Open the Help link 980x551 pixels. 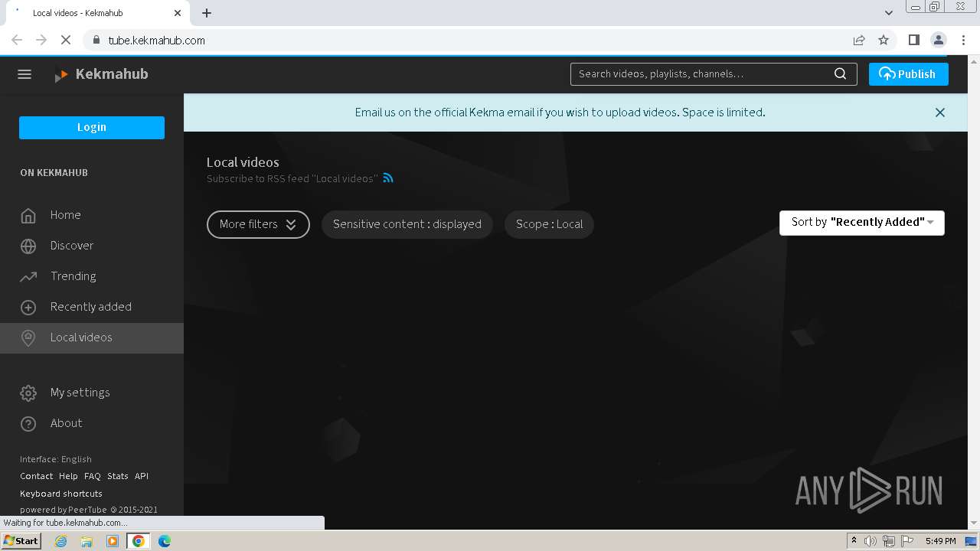(x=68, y=476)
